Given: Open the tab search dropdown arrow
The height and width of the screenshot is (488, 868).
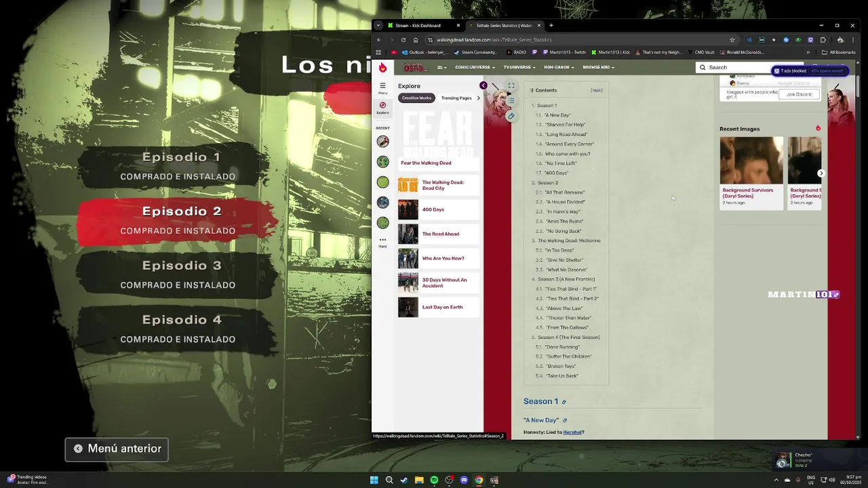Looking at the screenshot, I should (x=378, y=26).
